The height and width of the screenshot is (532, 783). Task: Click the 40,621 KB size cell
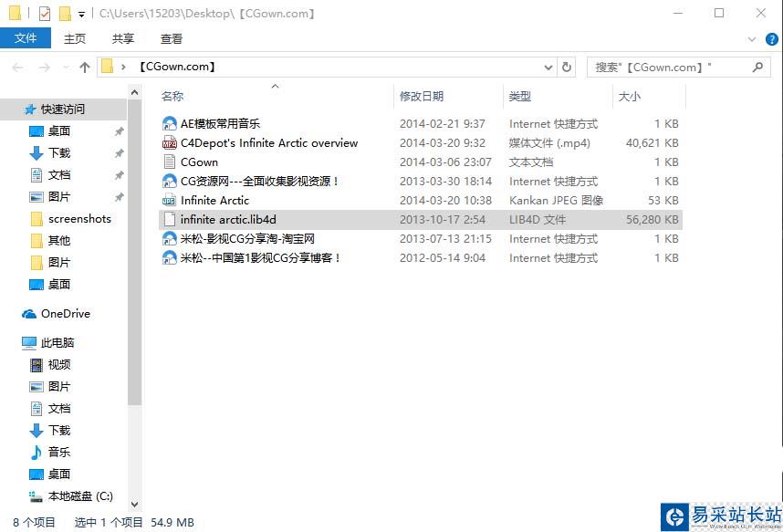coord(652,143)
